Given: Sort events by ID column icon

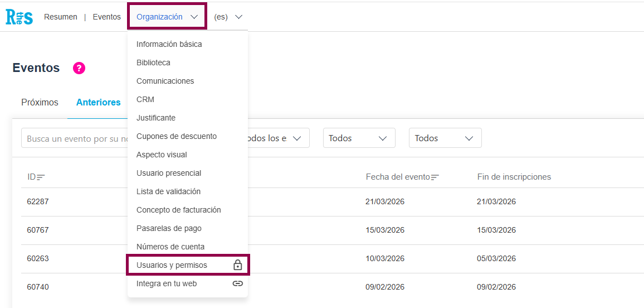Looking at the screenshot, I should pyautogui.click(x=41, y=177).
